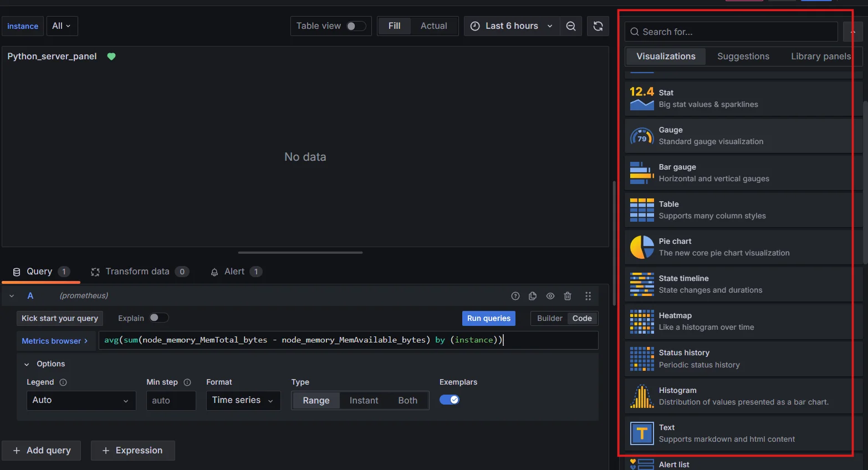Screen dimensions: 868x470
Task: Select the Pie chart visualization icon
Action: tap(642, 247)
